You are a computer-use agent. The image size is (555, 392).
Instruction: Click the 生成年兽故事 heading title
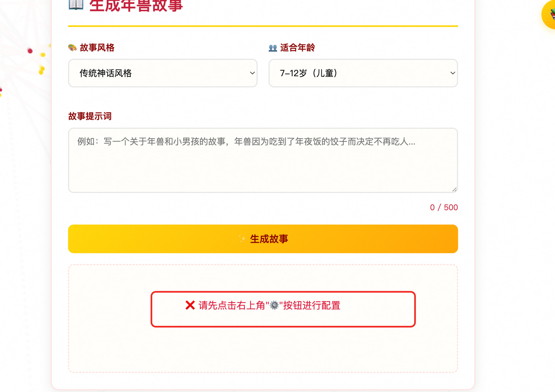[x=136, y=6]
